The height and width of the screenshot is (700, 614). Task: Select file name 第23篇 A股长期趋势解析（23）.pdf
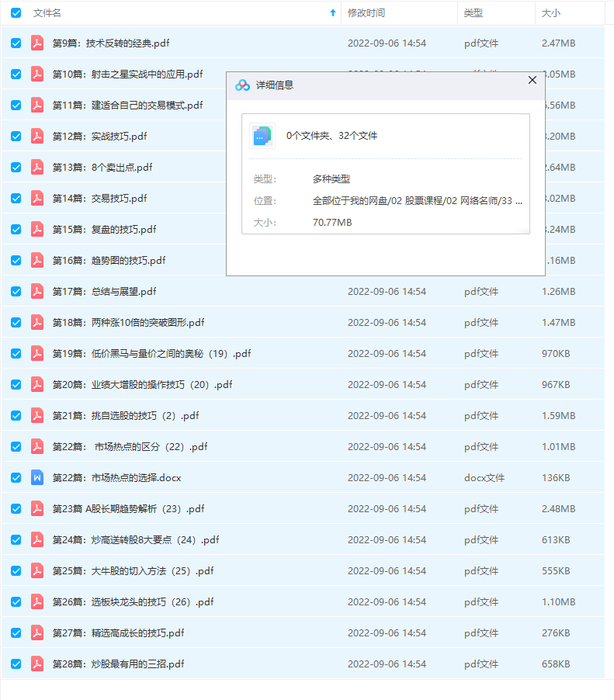pos(128,508)
